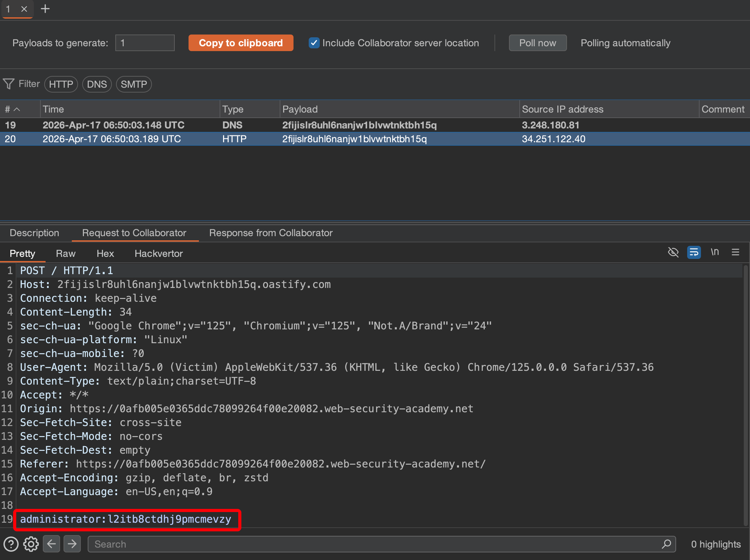This screenshot has height=560, width=750.
Task: Open the editor hamburger options menu
Action: pyautogui.click(x=735, y=252)
